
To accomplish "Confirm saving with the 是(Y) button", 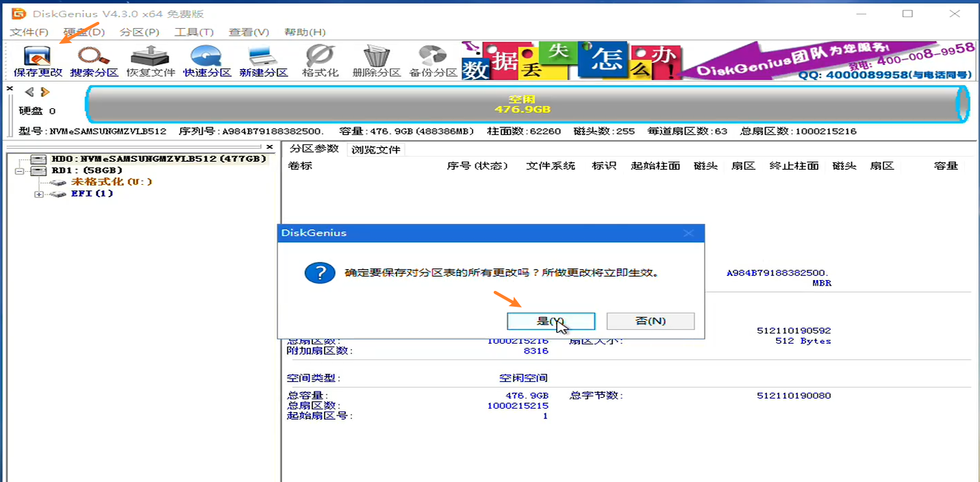I will 551,321.
